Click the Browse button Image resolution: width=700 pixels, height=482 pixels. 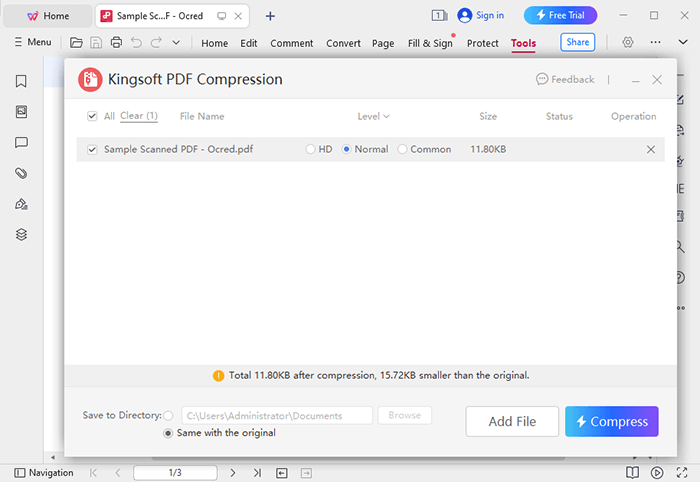click(404, 416)
